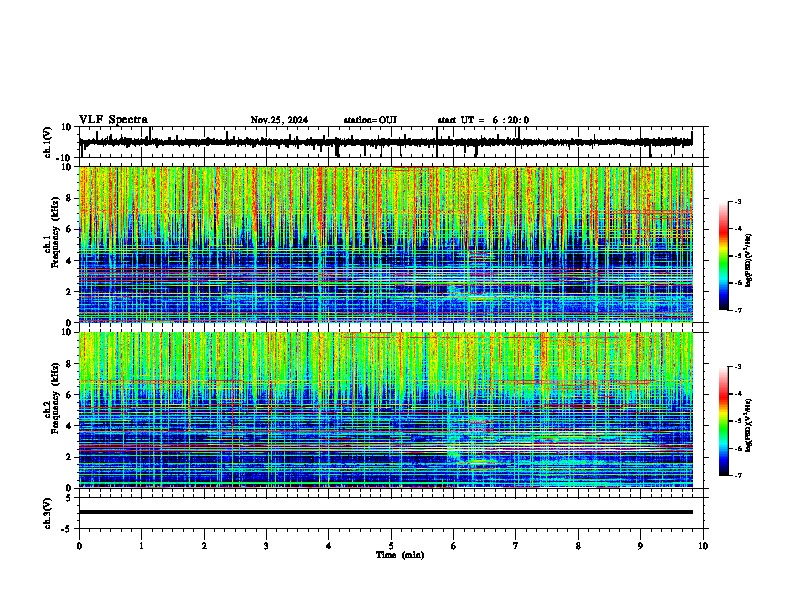Click the time axis tick label 1
This screenshot has height=612, width=792.
[141, 546]
